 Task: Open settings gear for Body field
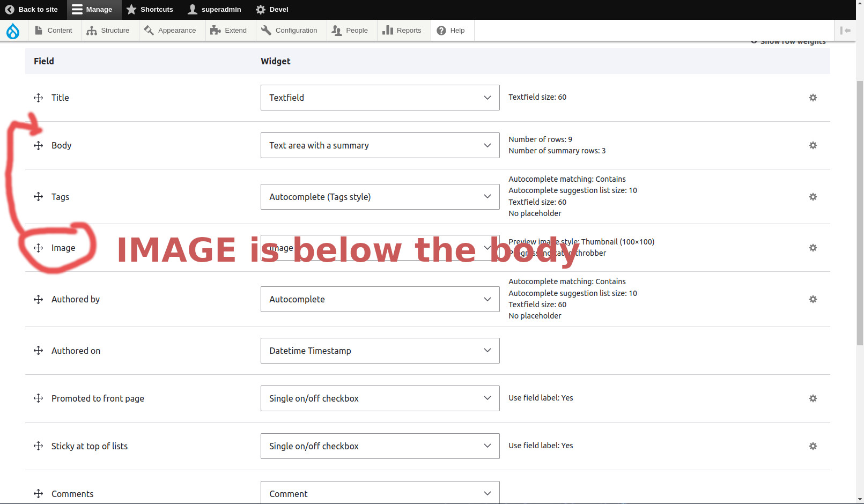pos(813,145)
